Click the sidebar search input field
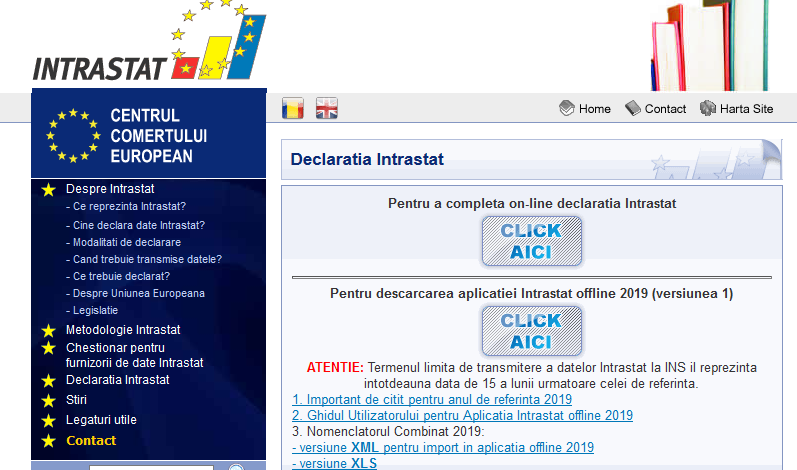 [151, 467]
